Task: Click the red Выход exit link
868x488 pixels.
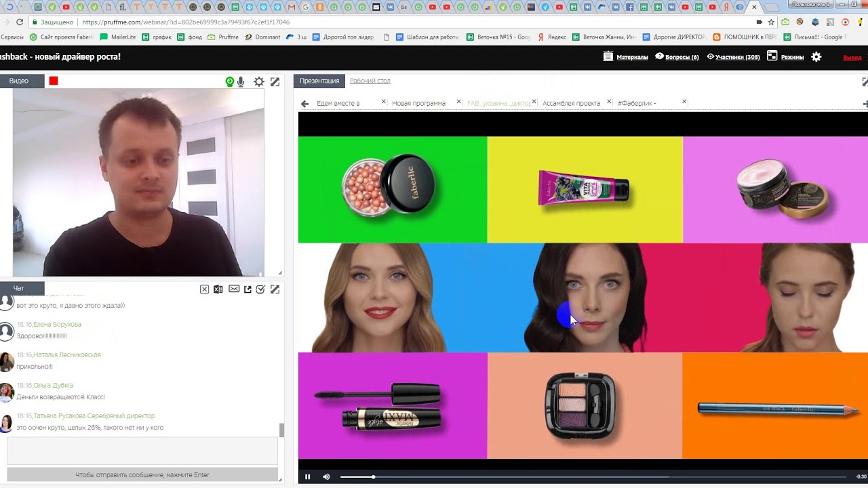Action: [x=852, y=58]
